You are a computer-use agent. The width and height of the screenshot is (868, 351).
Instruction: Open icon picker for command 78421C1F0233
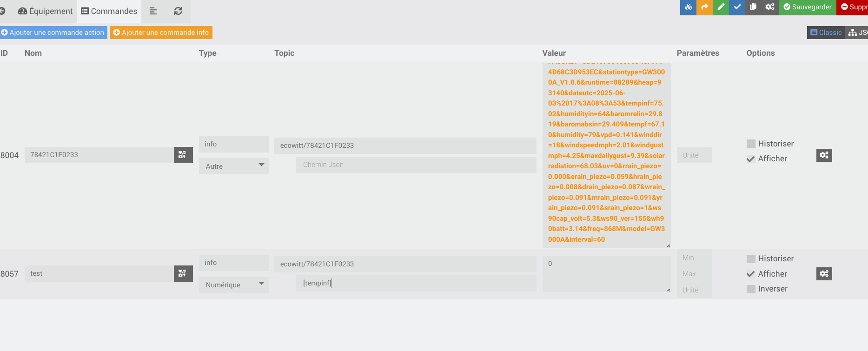click(x=183, y=155)
